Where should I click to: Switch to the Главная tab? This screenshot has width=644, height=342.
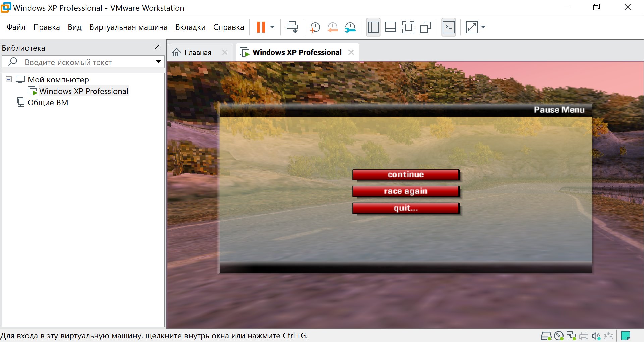(198, 52)
